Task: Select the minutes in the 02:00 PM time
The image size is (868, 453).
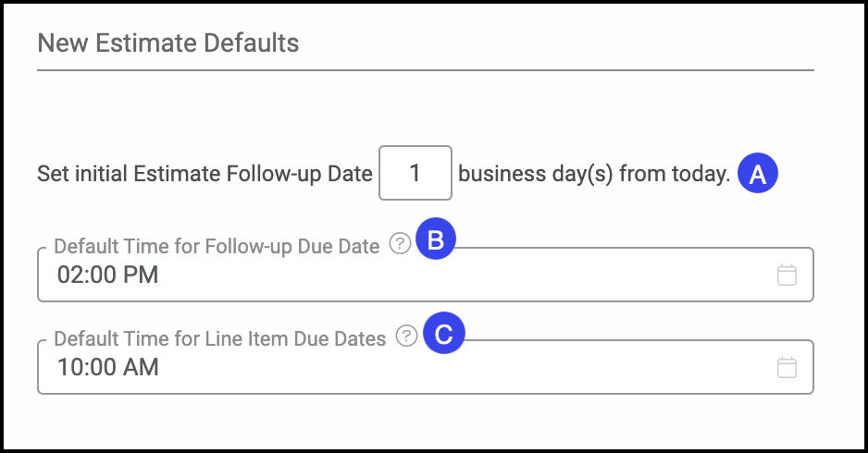Action: [x=102, y=275]
